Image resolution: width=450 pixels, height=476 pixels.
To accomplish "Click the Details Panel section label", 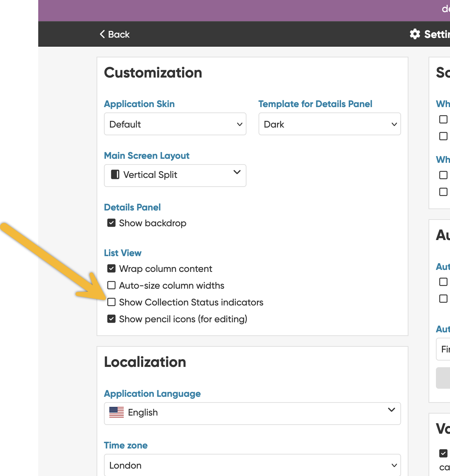I will click(132, 207).
